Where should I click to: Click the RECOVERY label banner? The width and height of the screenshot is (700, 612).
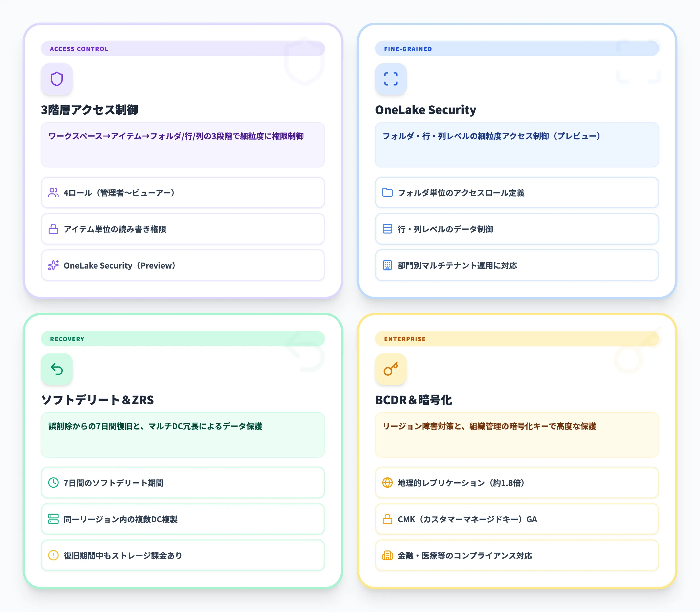point(67,339)
